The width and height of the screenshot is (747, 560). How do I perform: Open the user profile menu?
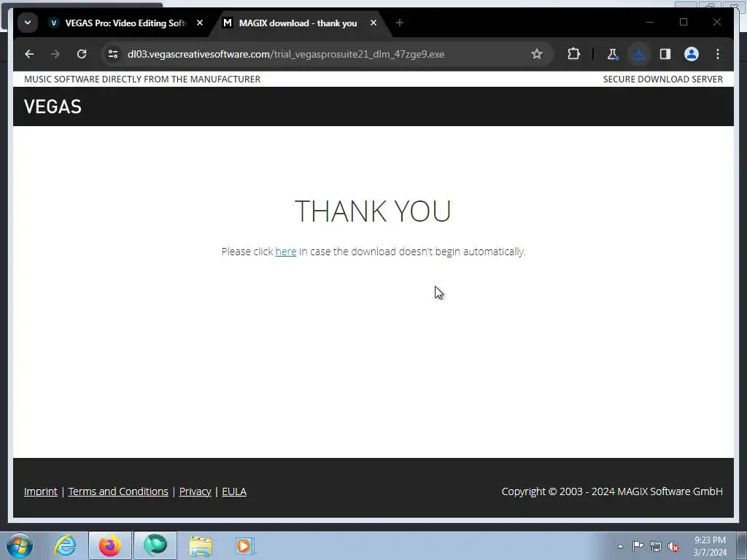coord(692,54)
